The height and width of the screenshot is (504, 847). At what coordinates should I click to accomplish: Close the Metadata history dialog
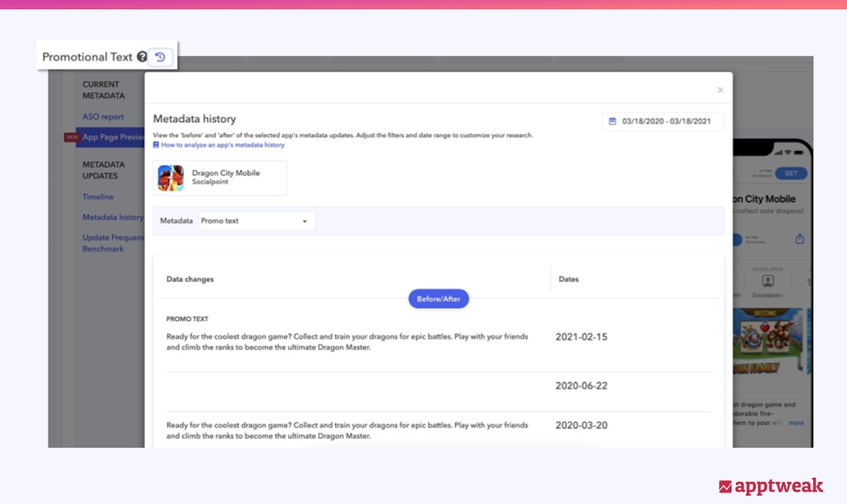click(x=720, y=90)
